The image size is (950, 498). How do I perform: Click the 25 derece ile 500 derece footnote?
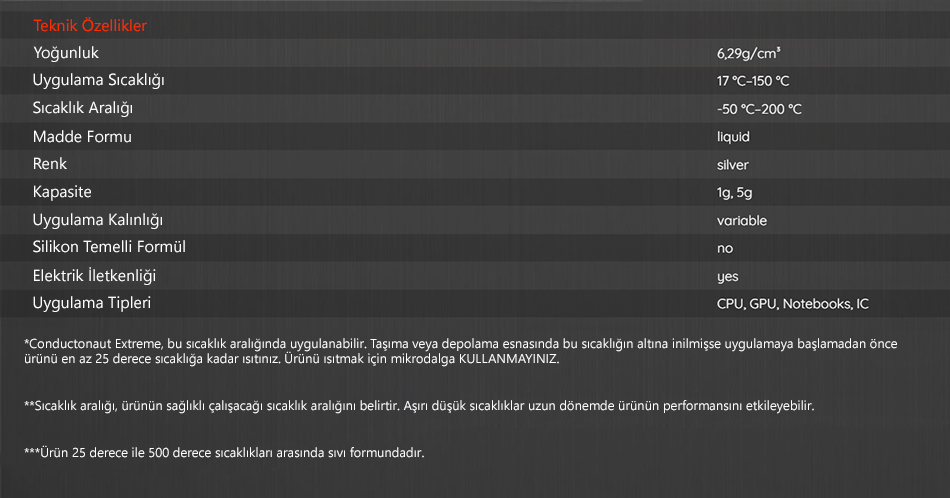(224, 453)
